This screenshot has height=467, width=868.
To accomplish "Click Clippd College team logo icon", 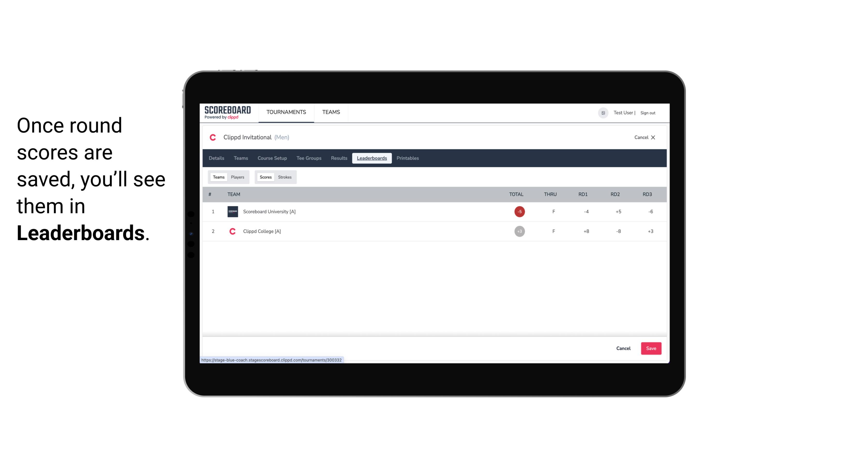I will [232, 231].
